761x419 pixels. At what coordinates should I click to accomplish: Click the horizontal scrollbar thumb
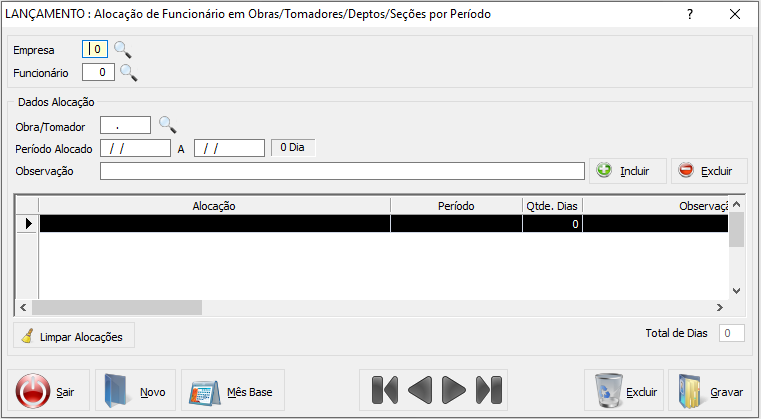click(x=117, y=307)
